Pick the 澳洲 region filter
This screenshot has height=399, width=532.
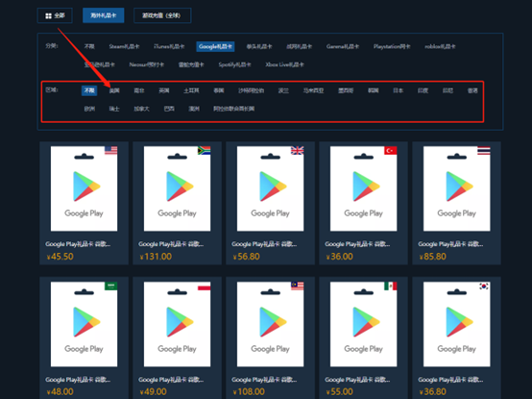coord(194,109)
